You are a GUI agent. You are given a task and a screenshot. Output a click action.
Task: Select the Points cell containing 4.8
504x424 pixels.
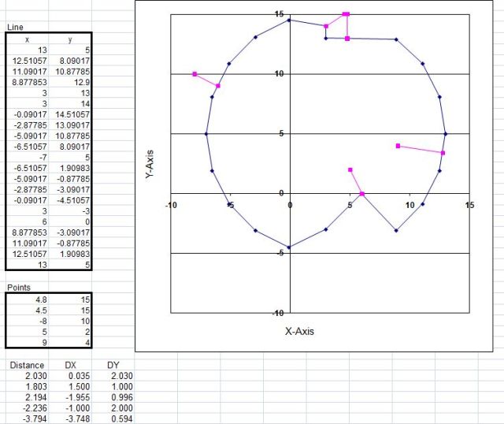28,299
